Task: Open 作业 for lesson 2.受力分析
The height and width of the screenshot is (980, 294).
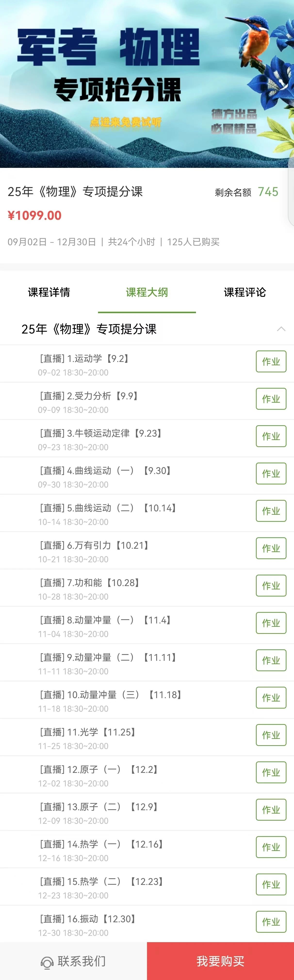Action: pos(271,399)
